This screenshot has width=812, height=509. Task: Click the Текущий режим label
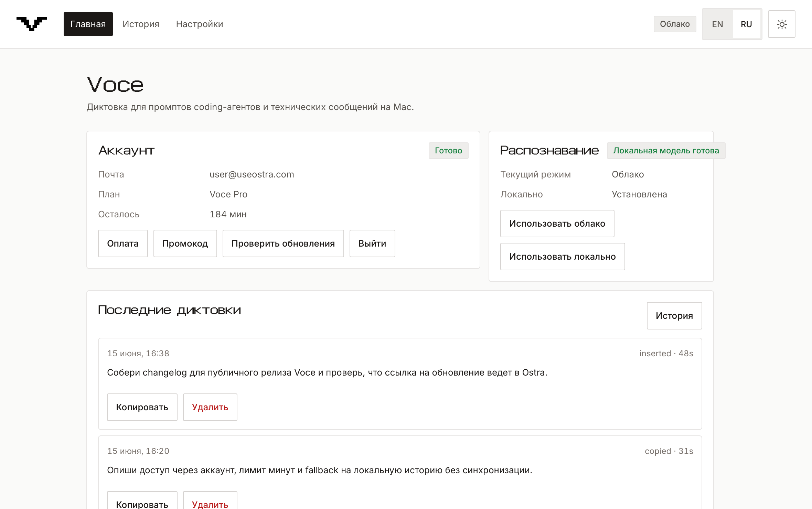click(x=535, y=174)
